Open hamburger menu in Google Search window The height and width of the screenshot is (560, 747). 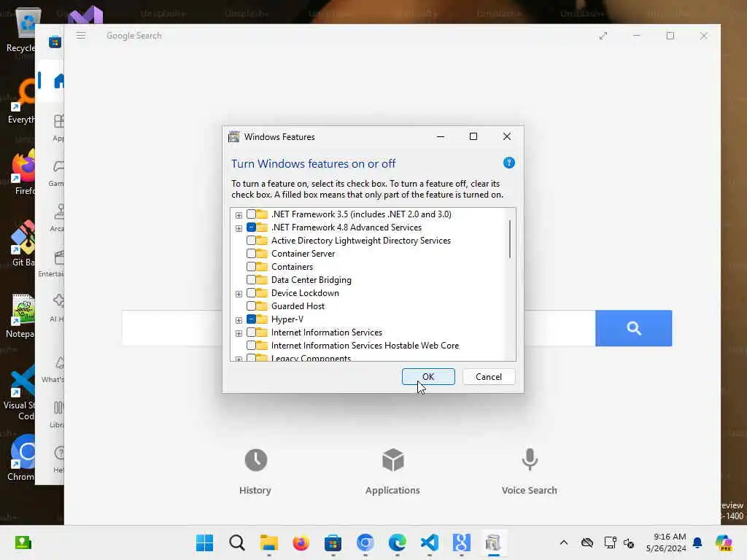[81, 36]
